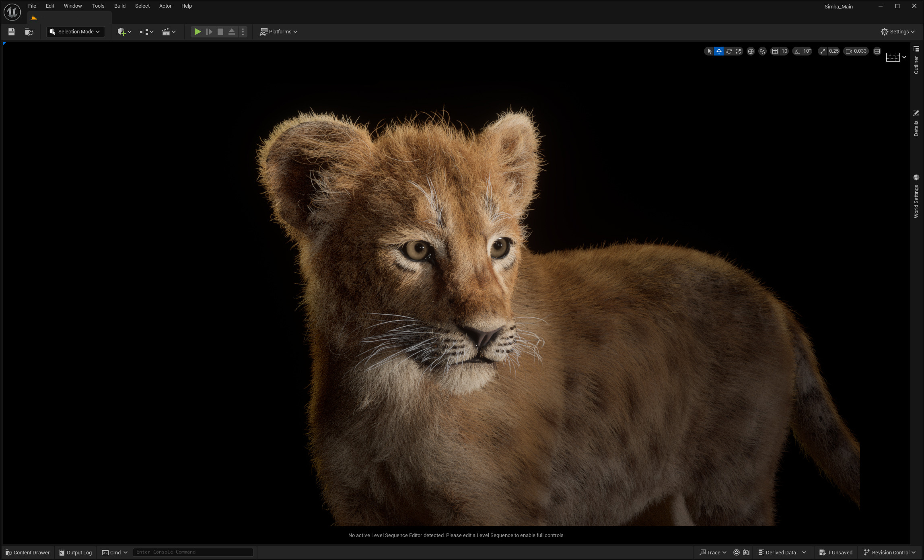The image size is (924, 560).
Task: Adjust camera speed 0.033 control
Action: [x=856, y=51]
